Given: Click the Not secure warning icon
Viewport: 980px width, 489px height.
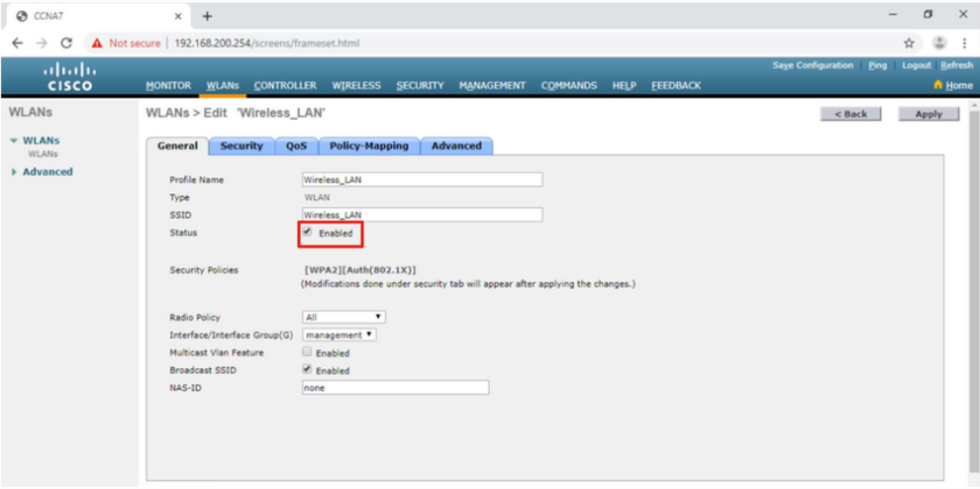Looking at the screenshot, I should [x=97, y=44].
